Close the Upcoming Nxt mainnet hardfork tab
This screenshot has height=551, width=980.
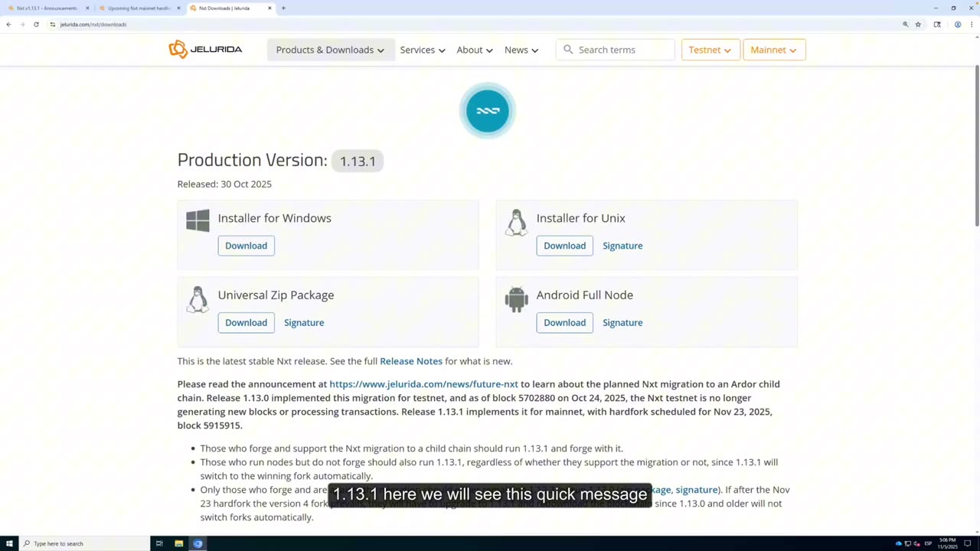click(178, 8)
